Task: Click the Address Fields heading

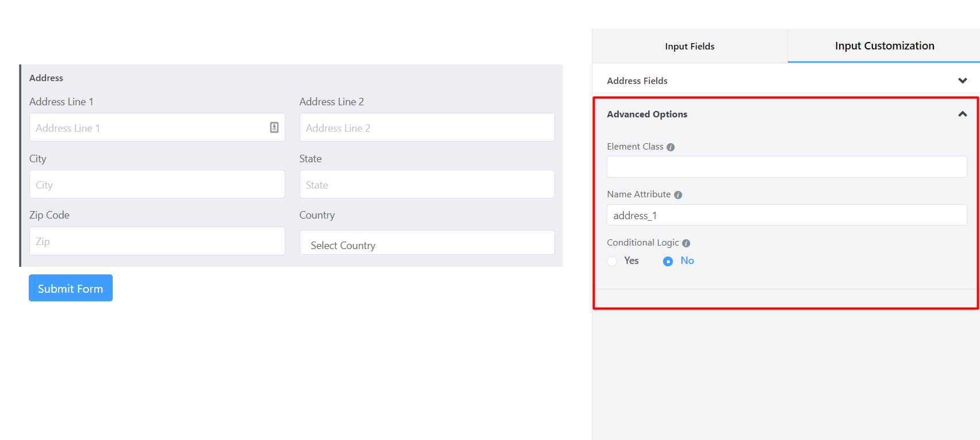Action: coord(637,81)
